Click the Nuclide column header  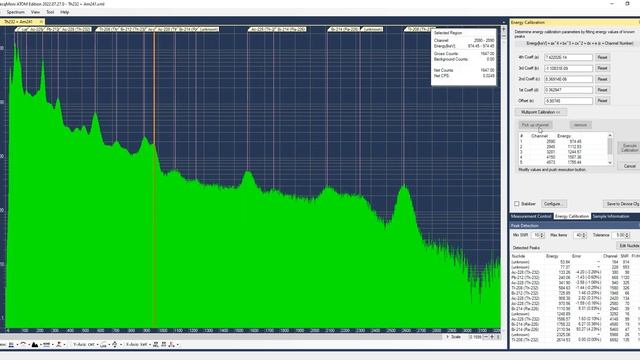pos(518,256)
